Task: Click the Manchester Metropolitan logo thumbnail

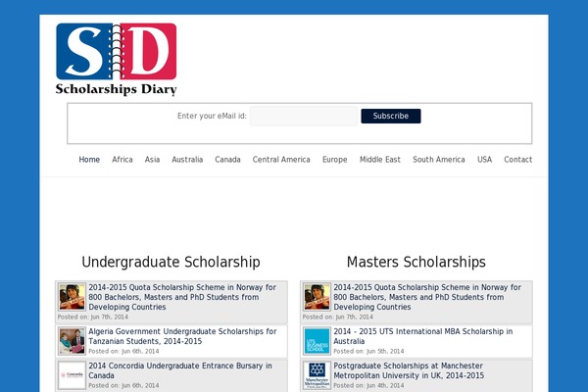Action: click(x=317, y=375)
